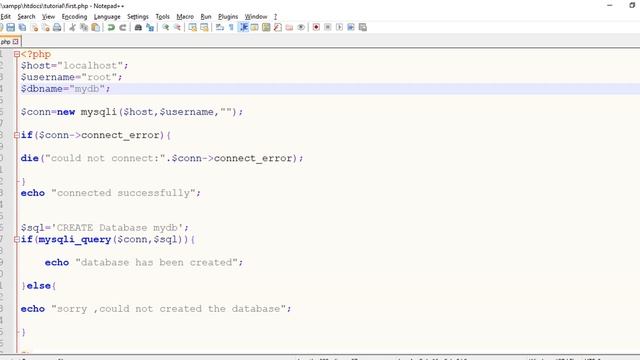
Task: Open the Settings menu
Action: coord(138,17)
